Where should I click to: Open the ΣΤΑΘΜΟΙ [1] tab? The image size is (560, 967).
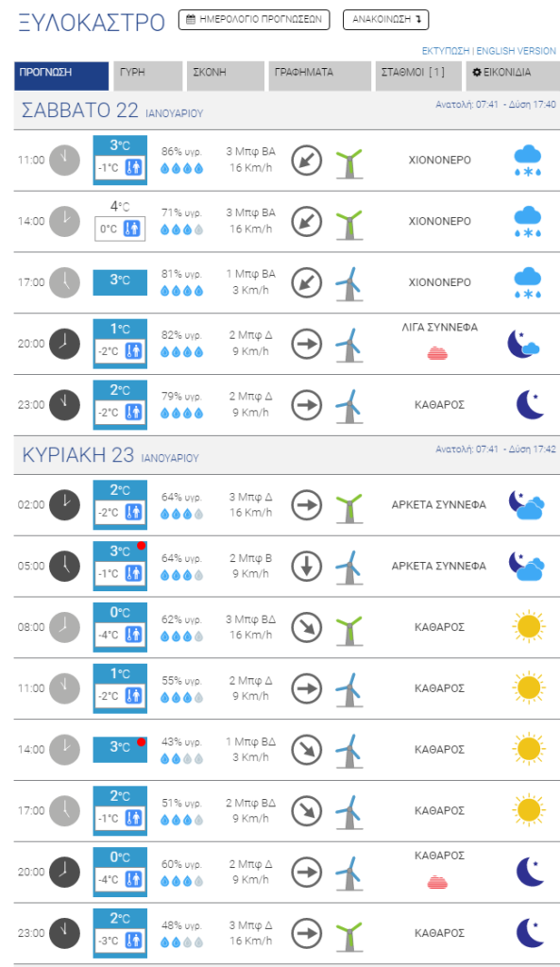(418, 76)
